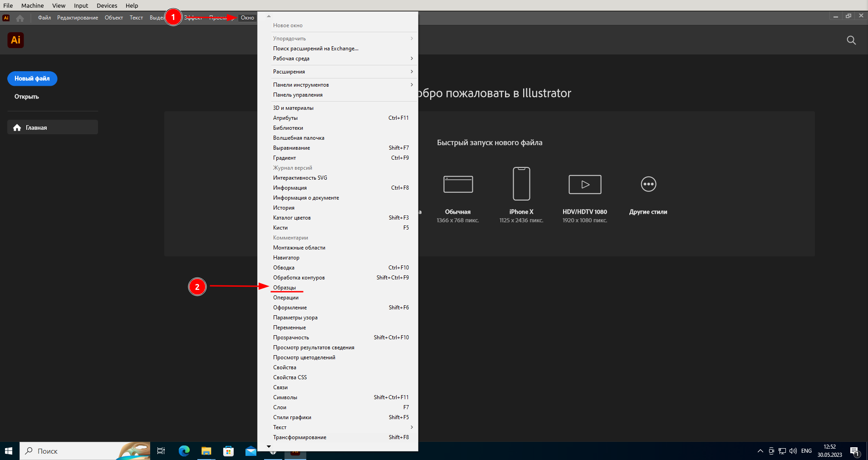Open Microsoft Edge from the taskbar
Viewport: 868px width, 460px height.
pyautogui.click(x=184, y=451)
